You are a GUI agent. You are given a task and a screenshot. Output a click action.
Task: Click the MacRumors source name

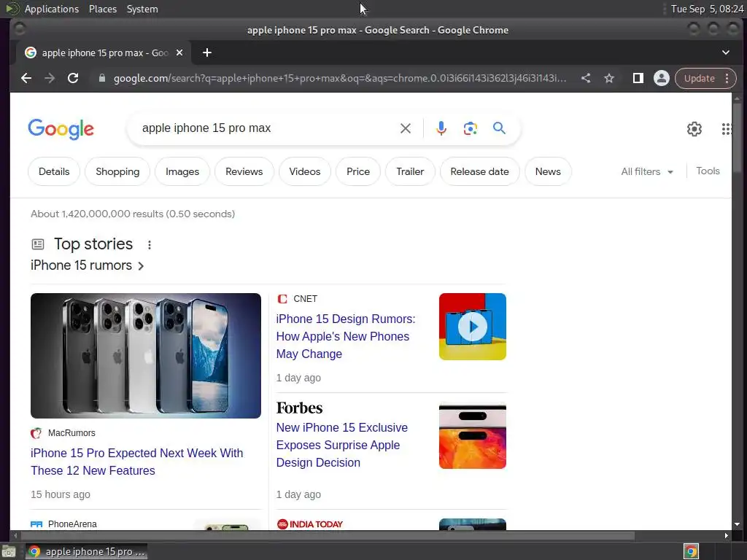71,433
